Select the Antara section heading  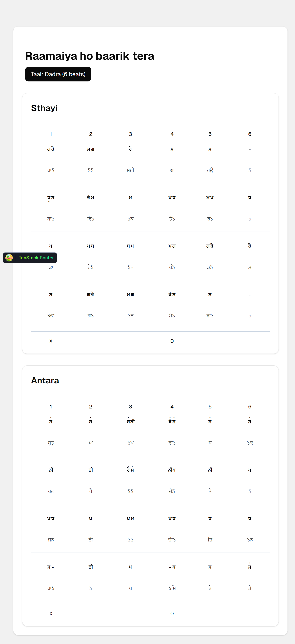[x=45, y=380]
